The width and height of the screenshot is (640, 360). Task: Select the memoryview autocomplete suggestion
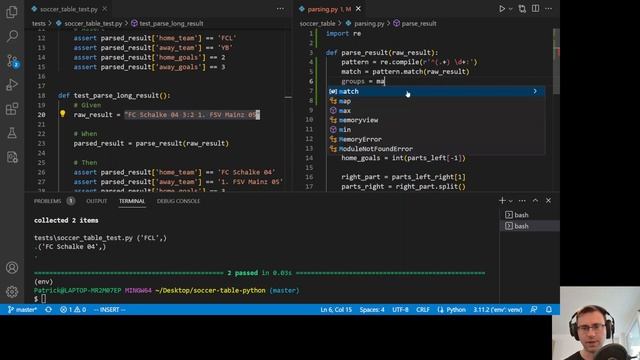tap(437, 120)
